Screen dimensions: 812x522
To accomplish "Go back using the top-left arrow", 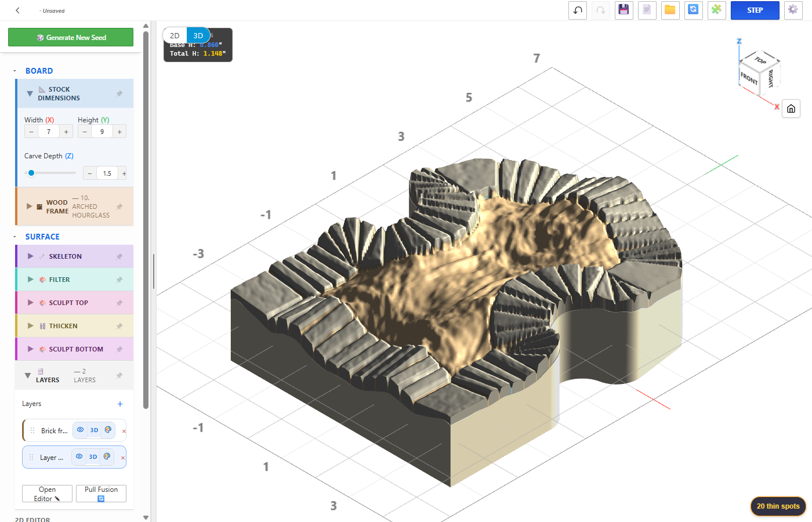I will click(18, 10).
